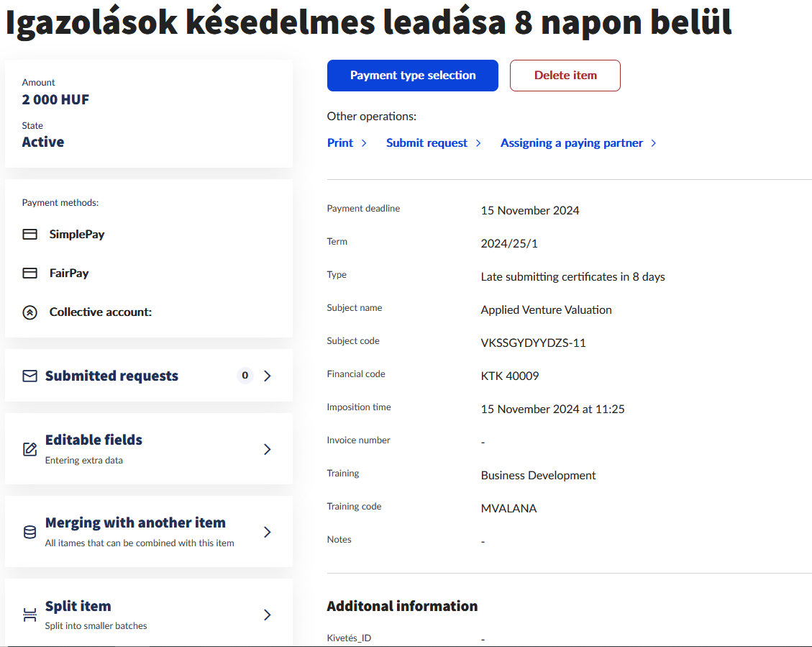The height and width of the screenshot is (647, 812).
Task: Click the FairPay card icon
Action: point(29,273)
